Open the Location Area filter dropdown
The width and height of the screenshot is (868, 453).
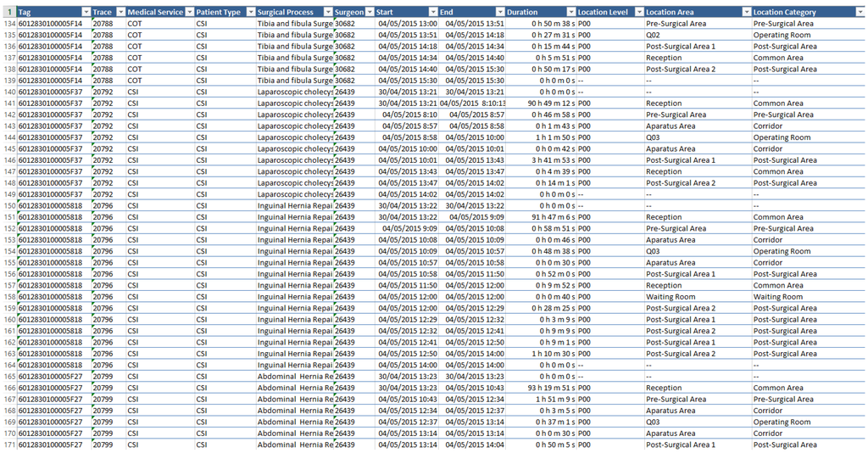click(746, 12)
